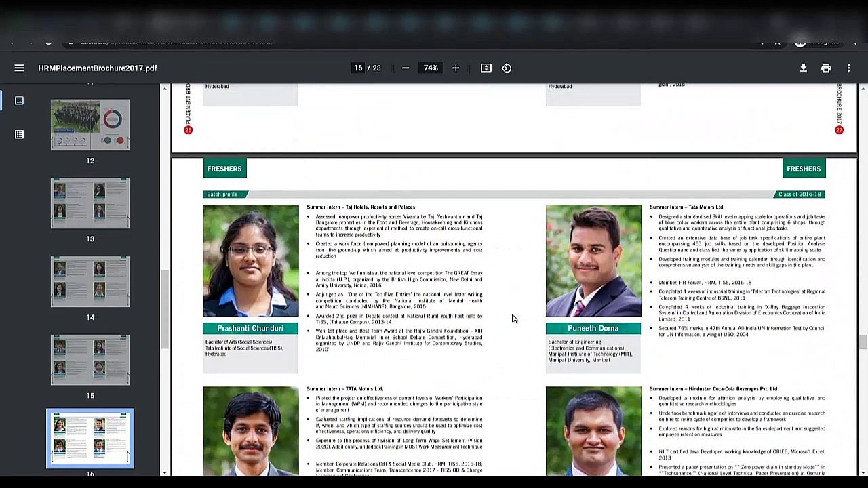Click 'Bachelor of Arts (Social Sciences)' text
Viewport: 868px width, 488px height.
(239, 342)
